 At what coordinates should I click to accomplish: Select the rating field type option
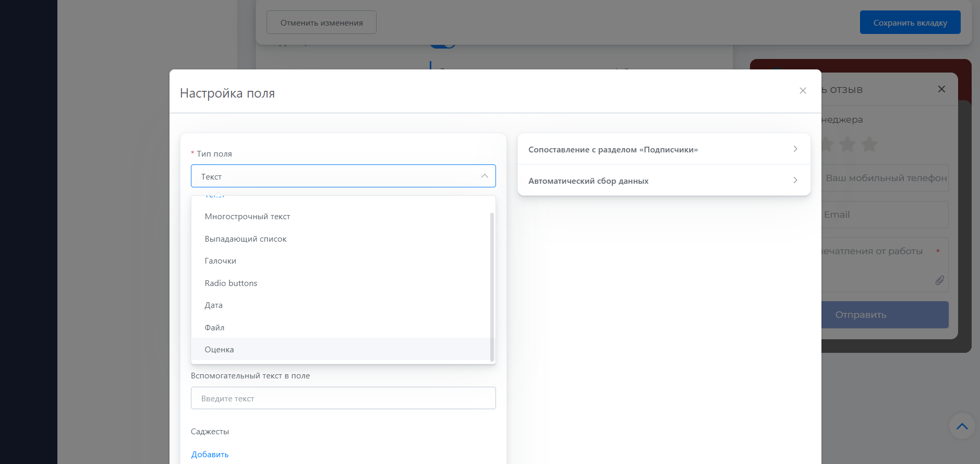[219, 350]
